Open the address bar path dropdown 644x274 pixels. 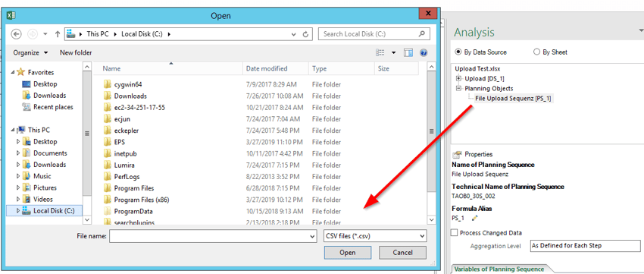point(294,34)
